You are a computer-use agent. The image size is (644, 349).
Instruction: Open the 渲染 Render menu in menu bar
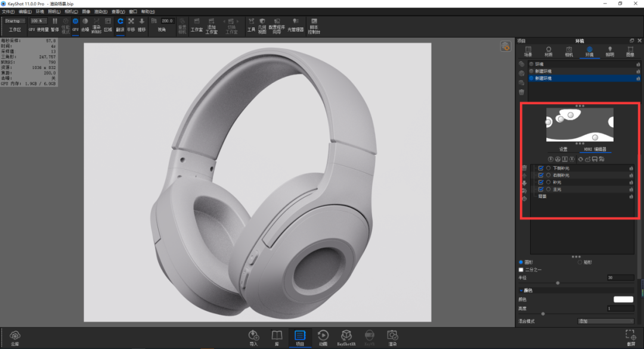(x=101, y=12)
